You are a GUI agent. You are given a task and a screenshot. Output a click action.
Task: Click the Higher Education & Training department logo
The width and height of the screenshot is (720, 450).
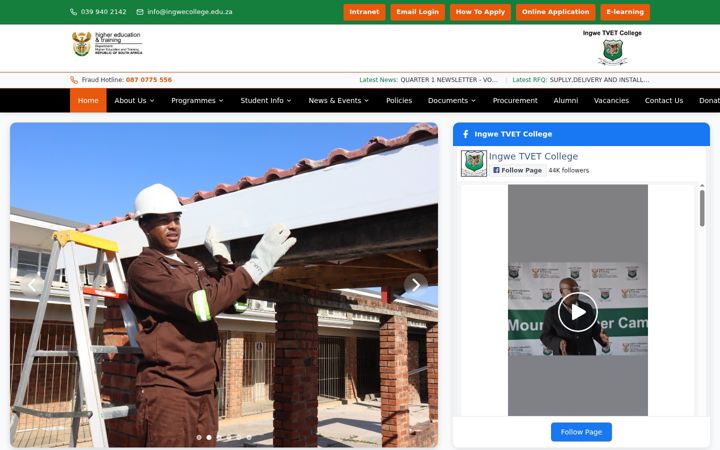107,44
